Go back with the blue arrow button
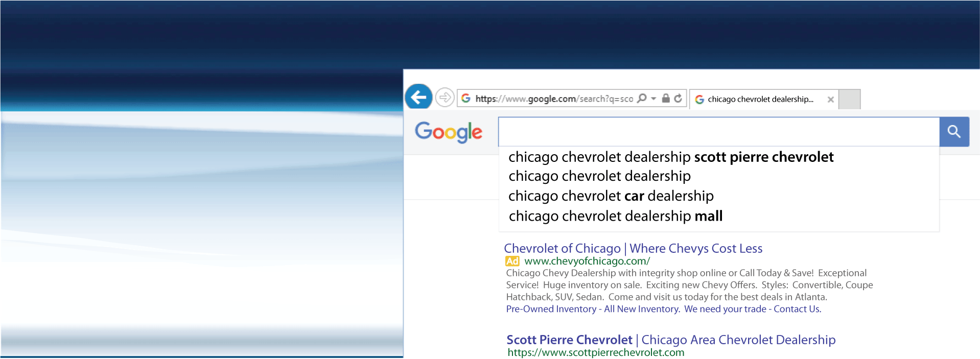This screenshot has height=359, width=980. pyautogui.click(x=418, y=97)
